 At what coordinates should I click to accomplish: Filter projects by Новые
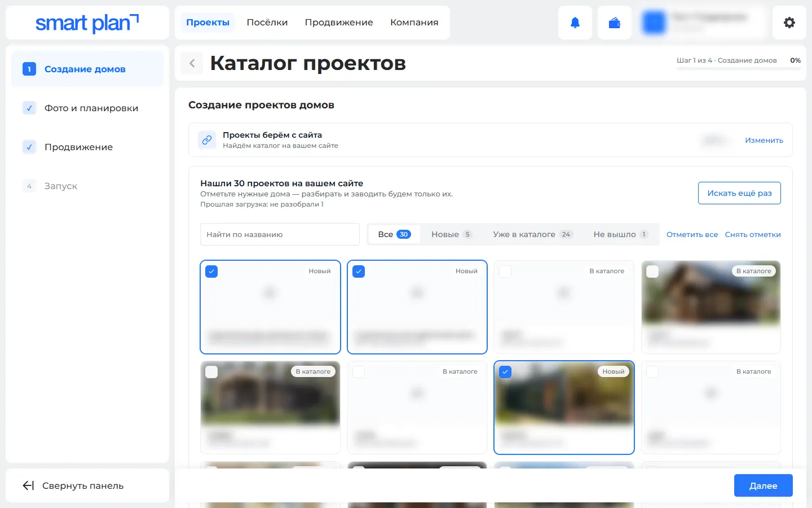452,234
